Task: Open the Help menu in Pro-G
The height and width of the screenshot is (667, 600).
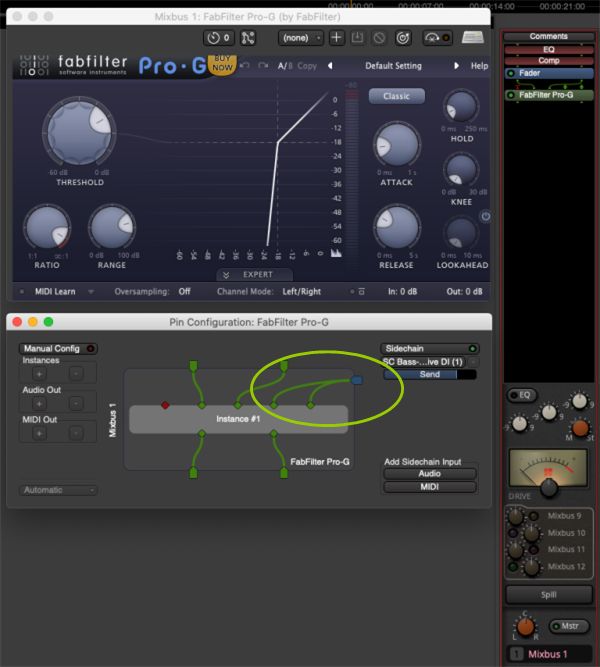Action: coord(479,66)
